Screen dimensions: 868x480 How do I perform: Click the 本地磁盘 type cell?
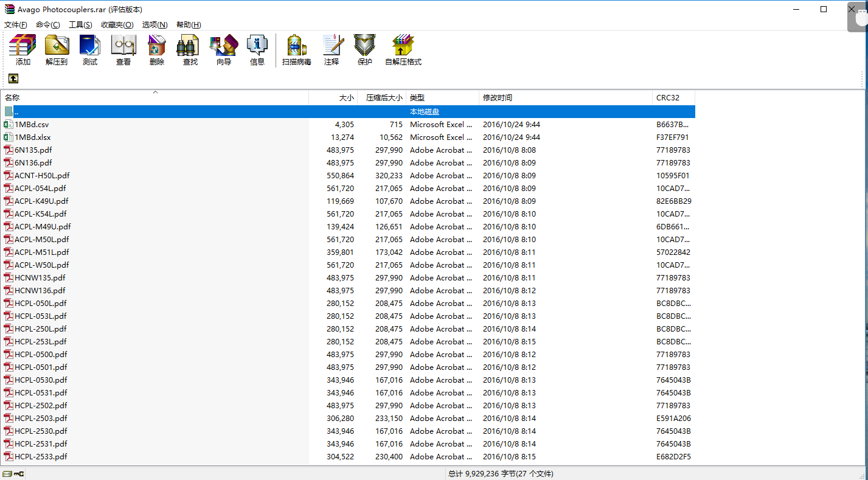point(425,112)
